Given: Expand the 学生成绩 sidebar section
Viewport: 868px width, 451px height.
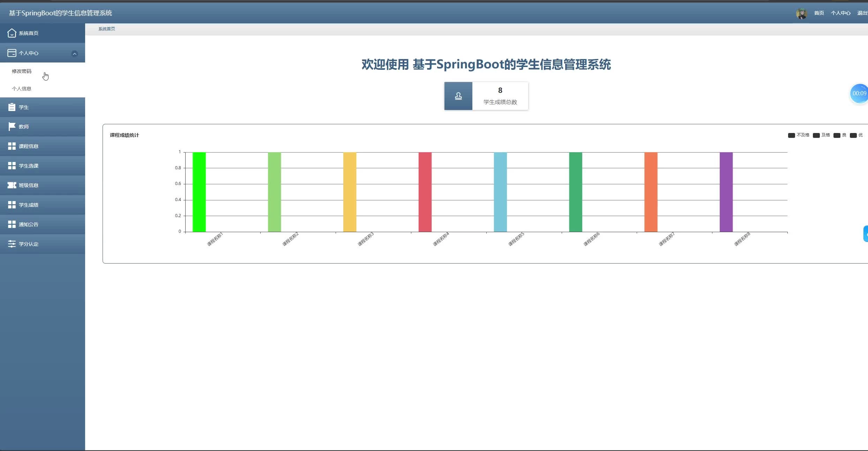Looking at the screenshot, I should (x=29, y=205).
